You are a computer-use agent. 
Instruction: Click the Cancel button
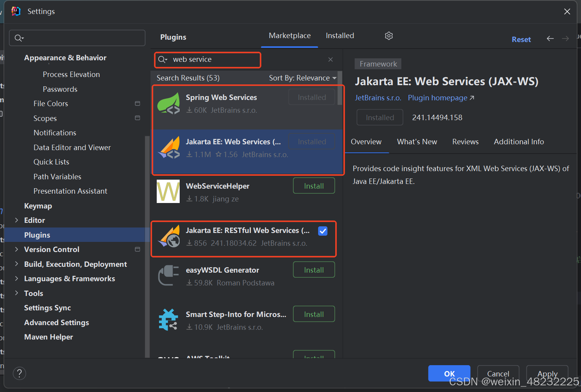(498, 373)
